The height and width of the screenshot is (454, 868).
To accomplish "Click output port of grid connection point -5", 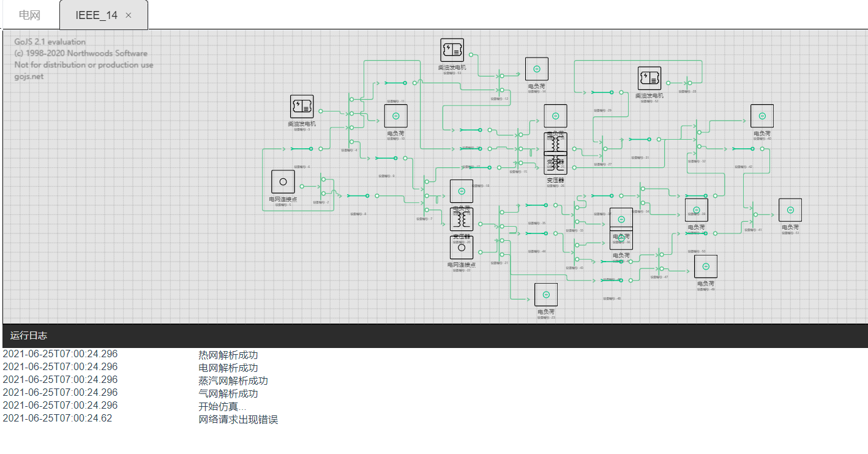I will pyautogui.click(x=302, y=186).
